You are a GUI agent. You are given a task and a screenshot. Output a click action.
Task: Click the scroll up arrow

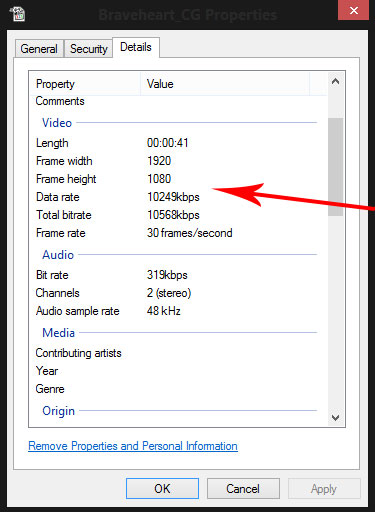335,81
